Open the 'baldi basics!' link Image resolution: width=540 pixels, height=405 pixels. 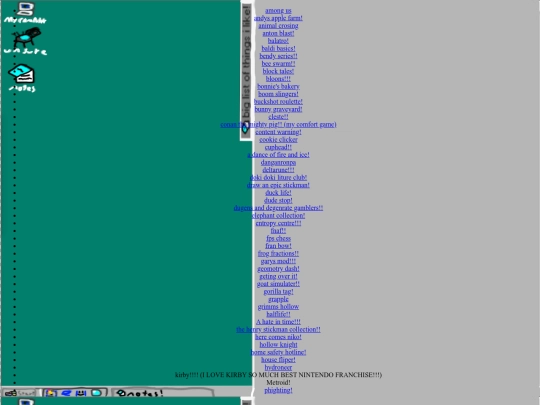[x=278, y=49]
